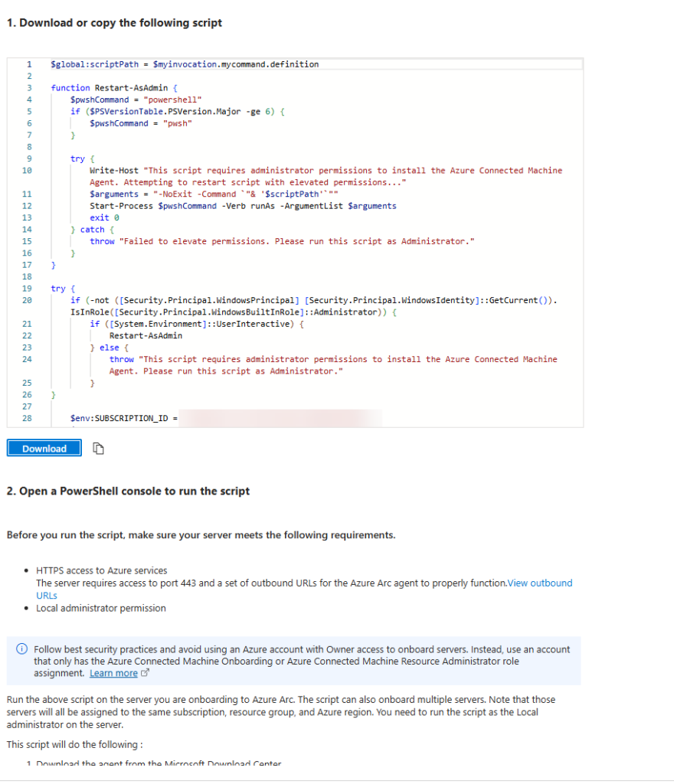Screen dimensions: 674x784
Task: Click the blue Download button
Action: [44, 448]
